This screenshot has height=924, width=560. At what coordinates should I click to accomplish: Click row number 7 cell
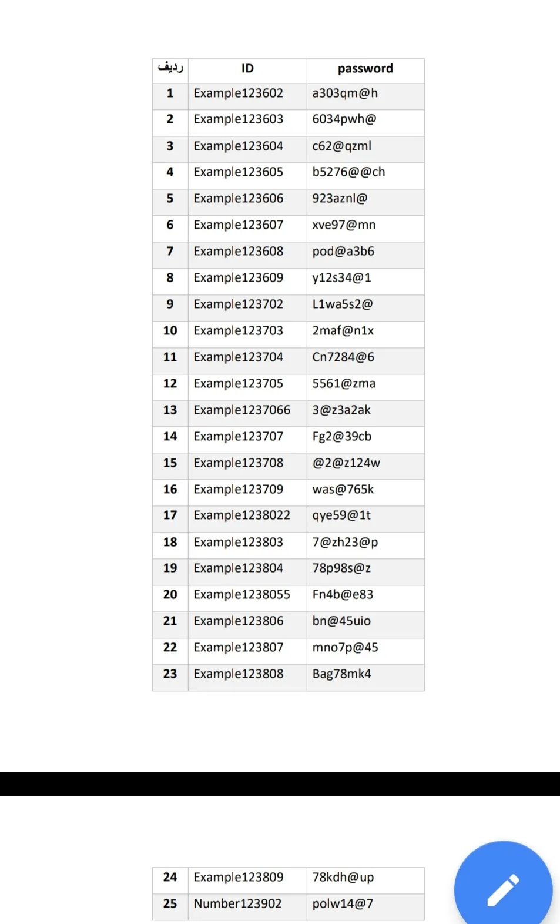[x=170, y=252]
